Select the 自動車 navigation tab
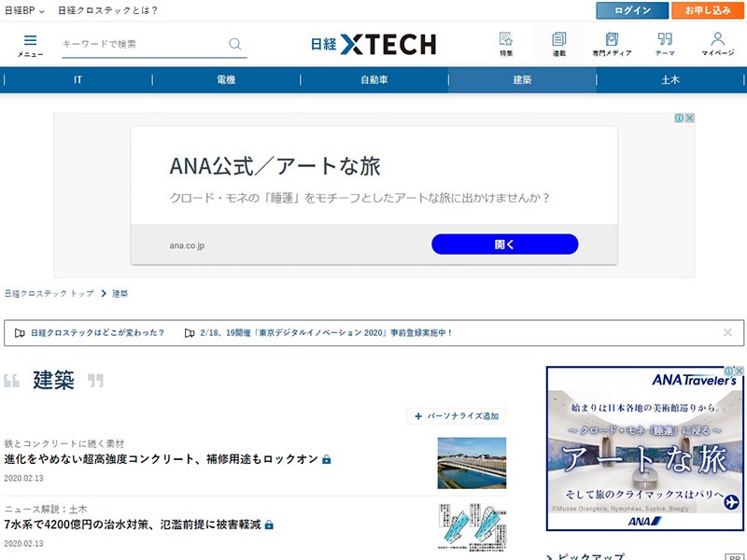Viewport: 747px width, 560px height. pyautogui.click(x=374, y=80)
